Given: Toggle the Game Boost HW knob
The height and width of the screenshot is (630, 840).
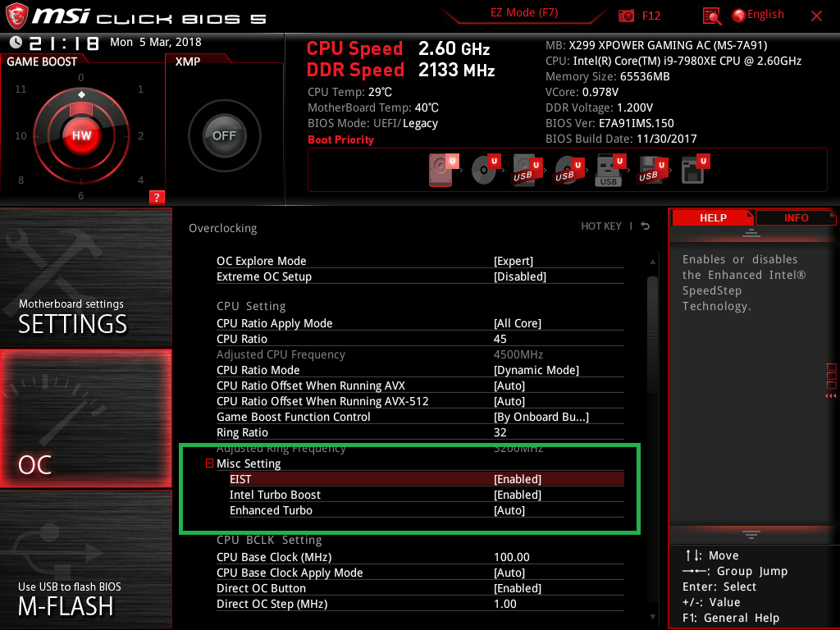Looking at the screenshot, I should pyautogui.click(x=81, y=135).
